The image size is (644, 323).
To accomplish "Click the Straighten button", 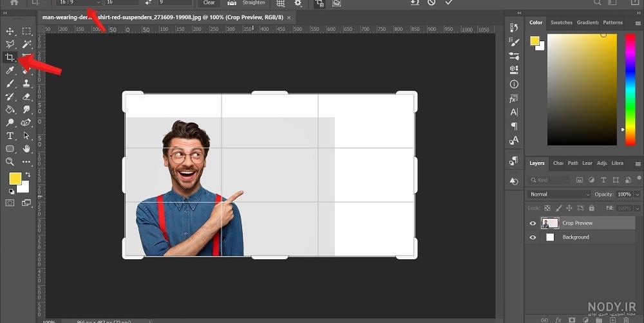I will pyautogui.click(x=247, y=3).
